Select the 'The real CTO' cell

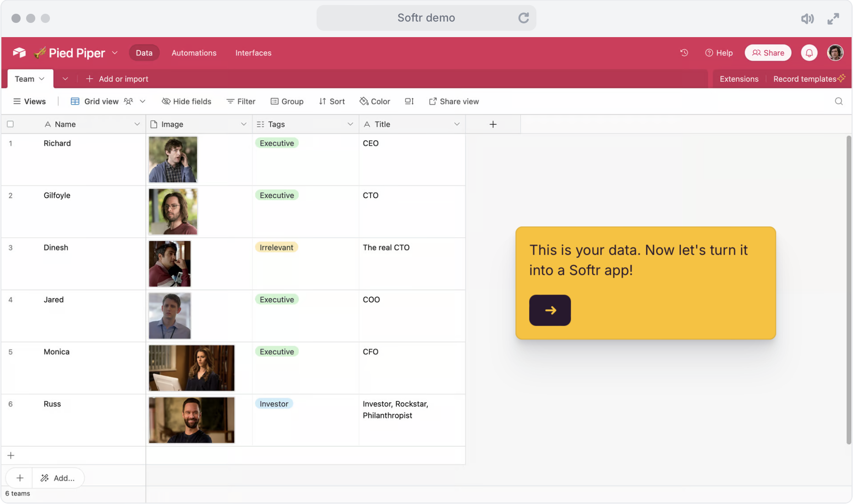pyautogui.click(x=412, y=264)
